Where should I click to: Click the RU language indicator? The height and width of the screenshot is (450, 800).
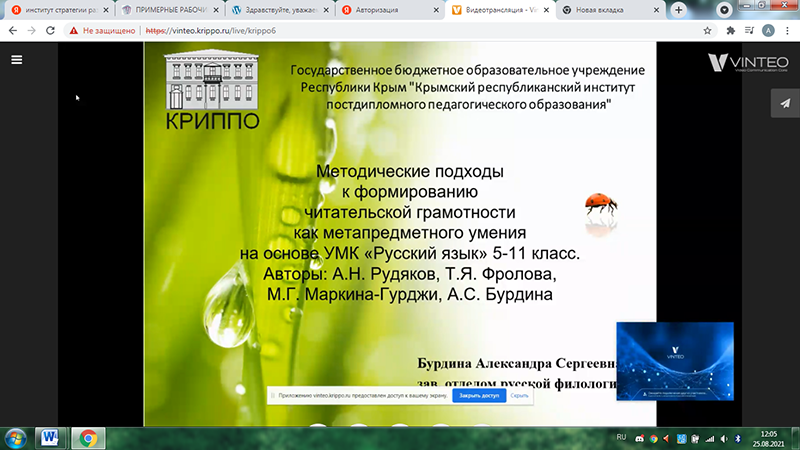coord(621,437)
